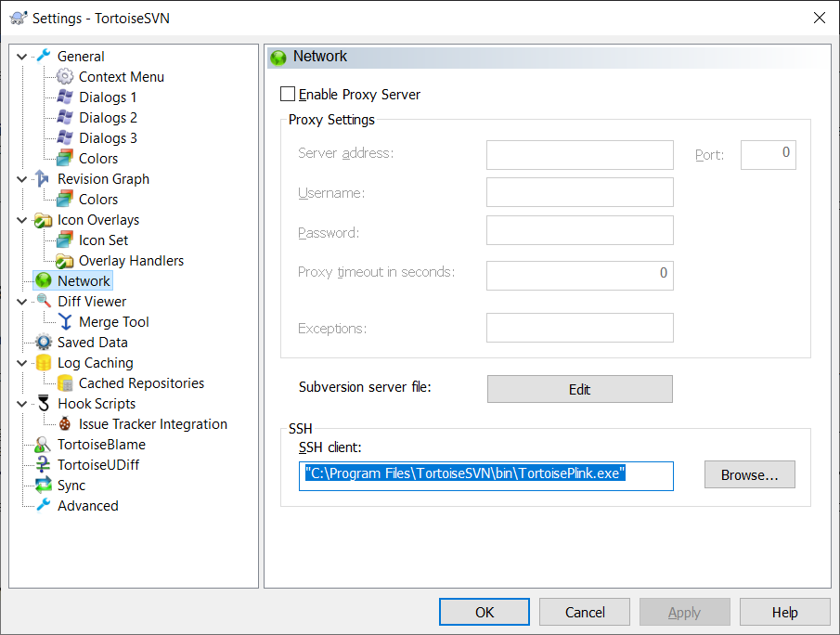Click Edit for Subversion server file
Screen dimensions: 840x635
(579, 389)
